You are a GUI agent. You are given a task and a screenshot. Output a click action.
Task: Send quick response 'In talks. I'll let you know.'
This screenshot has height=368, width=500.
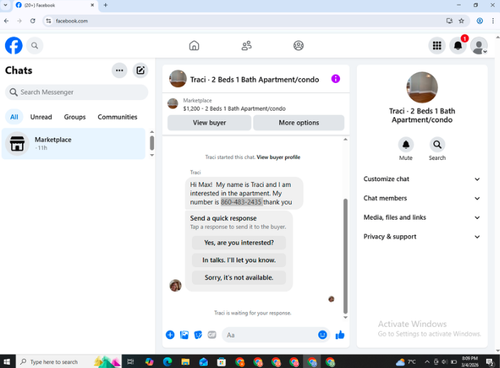pyautogui.click(x=239, y=260)
